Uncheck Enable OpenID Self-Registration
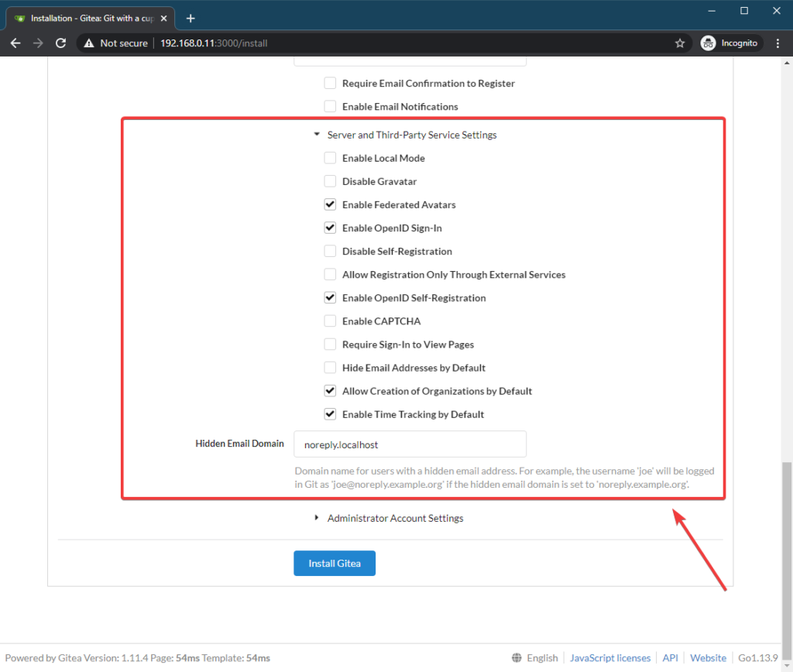Image resolution: width=793 pixels, height=672 pixels. coord(330,297)
